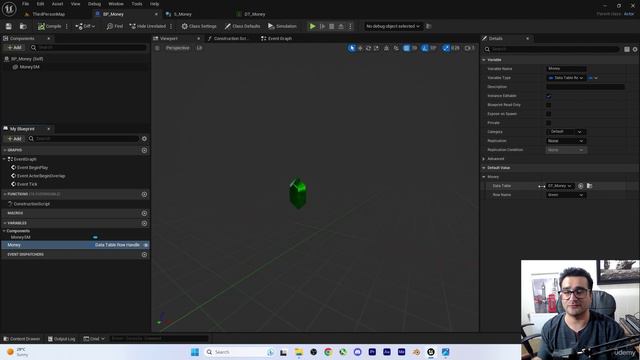640x360 pixels.
Task: Expand the Advanced section in Details
Action: (484, 159)
